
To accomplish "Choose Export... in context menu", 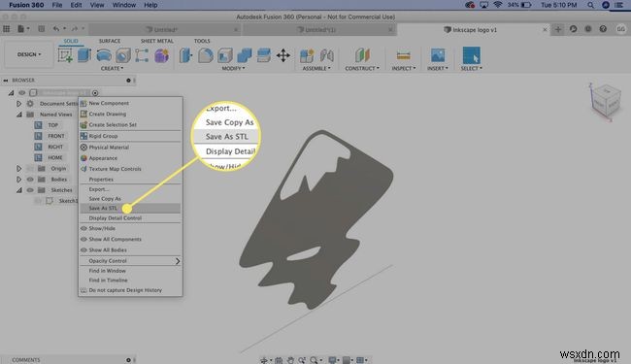I will 130,189.
